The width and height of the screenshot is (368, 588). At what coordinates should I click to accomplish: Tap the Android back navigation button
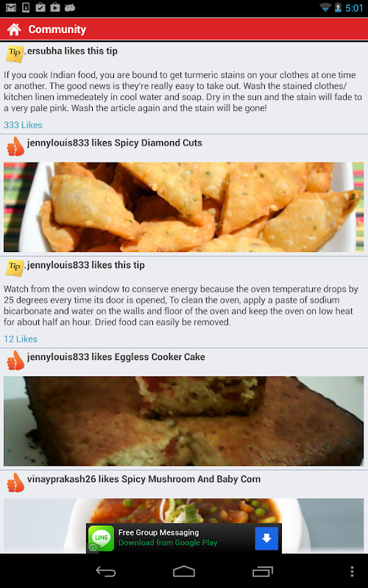(106, 571)
